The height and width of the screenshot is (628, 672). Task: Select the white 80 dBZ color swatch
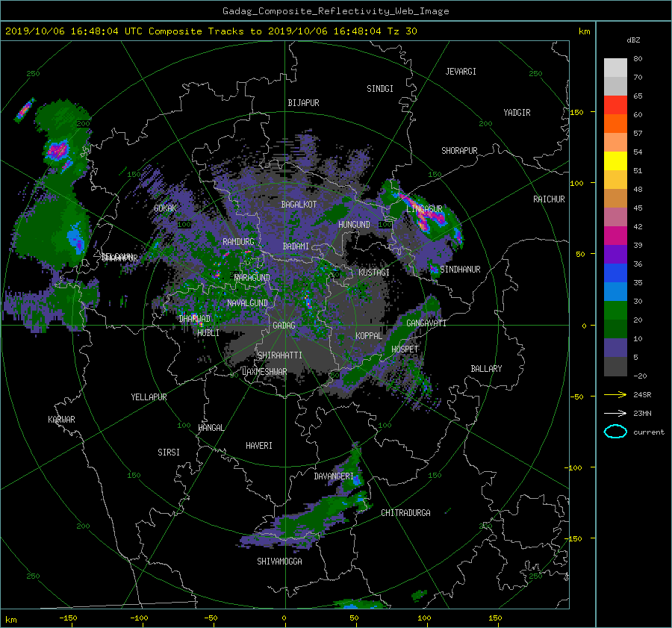point(615,67)
